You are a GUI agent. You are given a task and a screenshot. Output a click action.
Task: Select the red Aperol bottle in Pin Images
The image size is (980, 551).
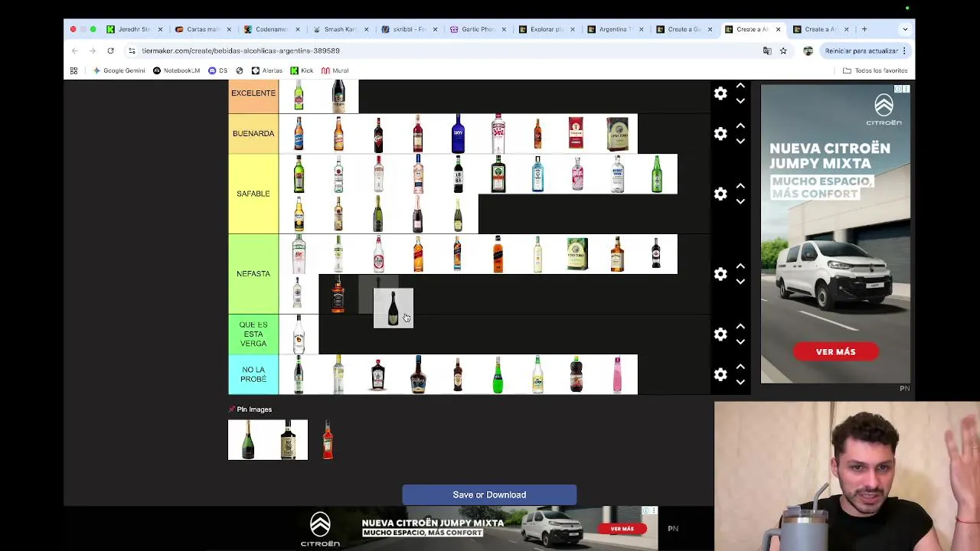328,440
